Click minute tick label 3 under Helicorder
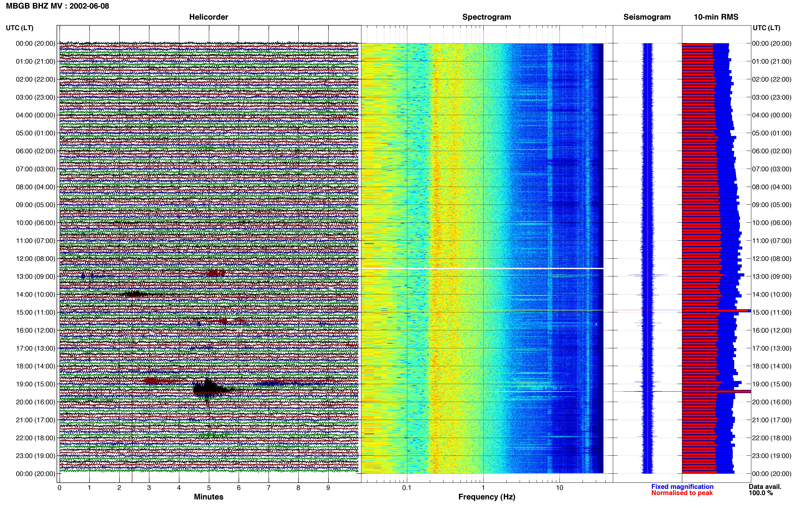Image resolution: width=812 pixels, height=508 pixels. [149, 488]
